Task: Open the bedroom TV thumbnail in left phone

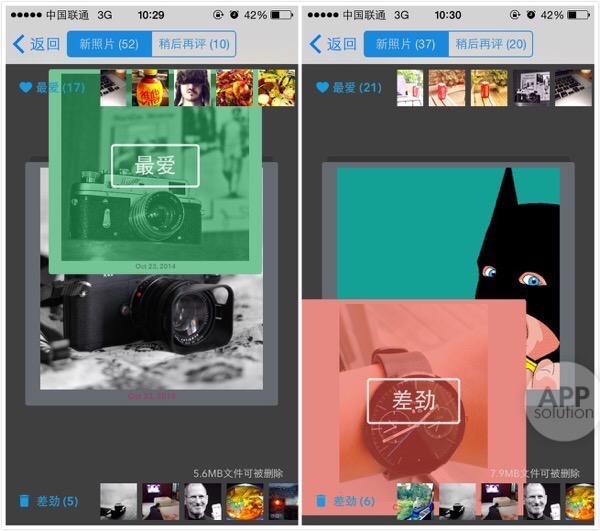Action: click(161, 501)
